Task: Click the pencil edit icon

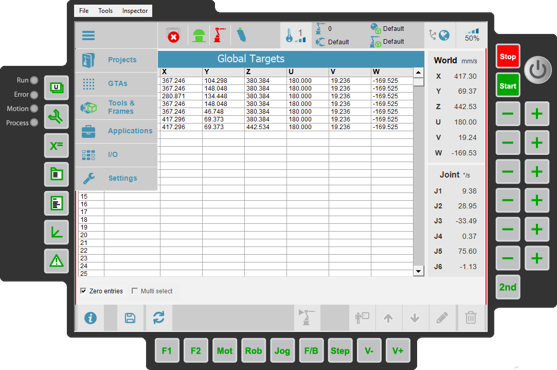Action: (442, 318)
